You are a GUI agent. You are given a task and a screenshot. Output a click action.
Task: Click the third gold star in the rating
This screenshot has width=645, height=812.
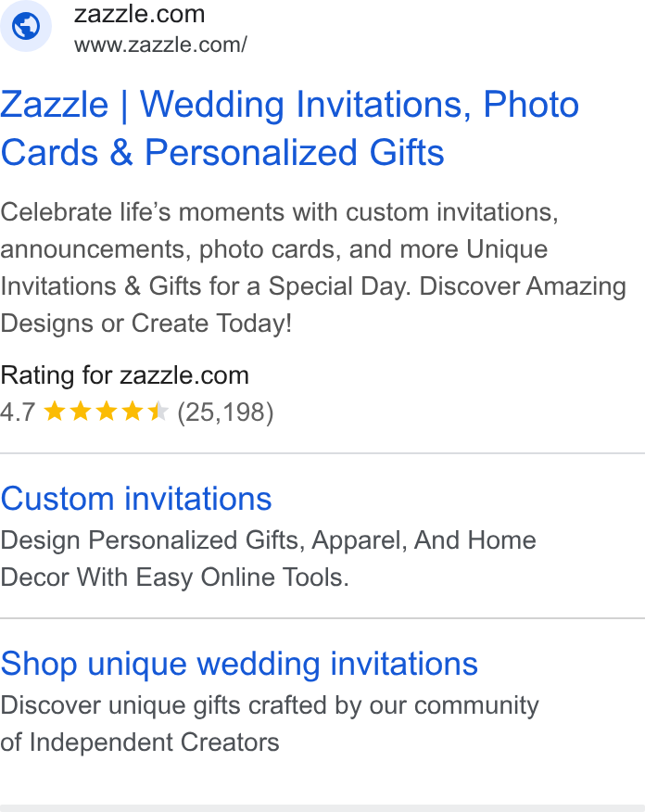(107, 412)
